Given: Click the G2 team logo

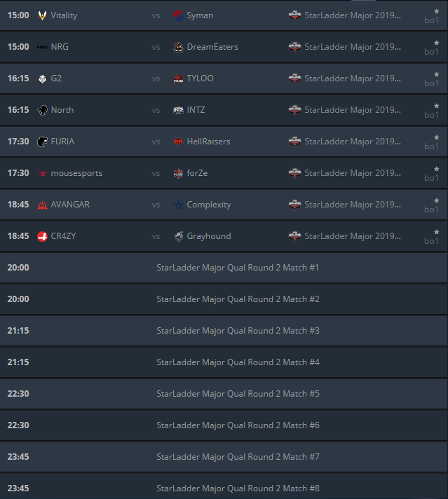Looking at the screenshot, I should point(43,78).
